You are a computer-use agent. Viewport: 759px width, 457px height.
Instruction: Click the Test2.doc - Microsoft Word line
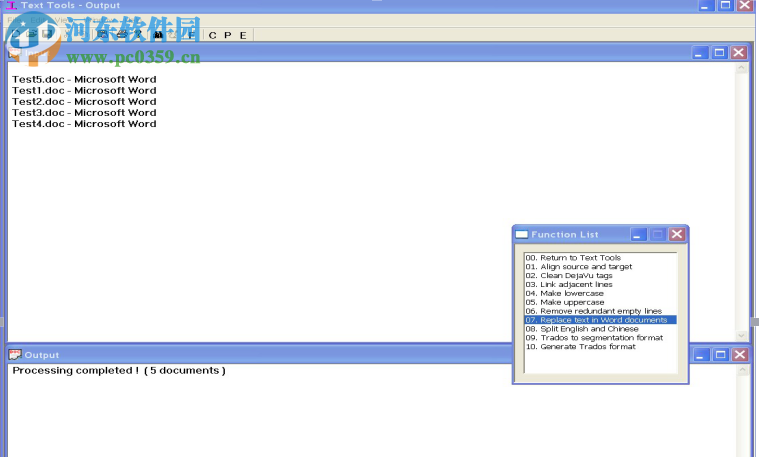(84, 102)
